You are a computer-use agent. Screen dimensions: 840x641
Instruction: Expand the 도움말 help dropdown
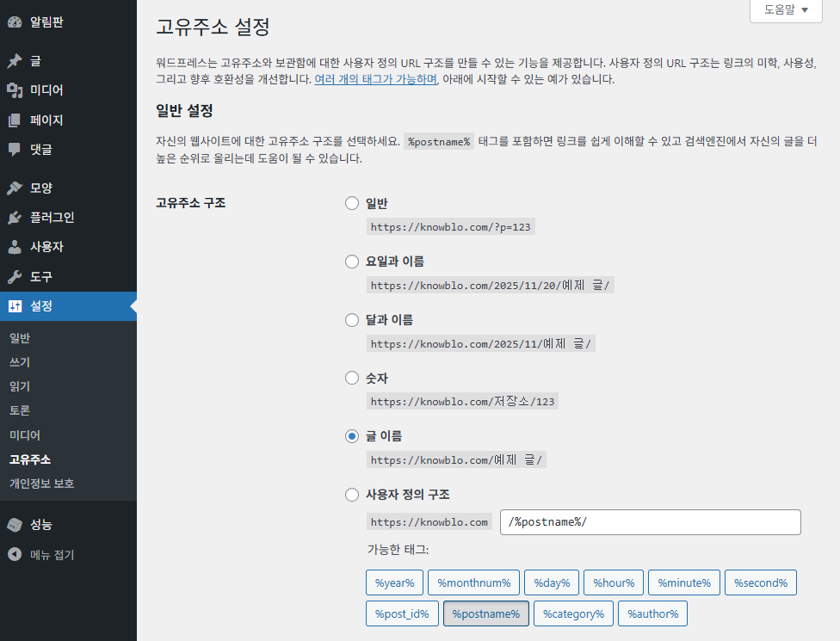coord(787,10)
